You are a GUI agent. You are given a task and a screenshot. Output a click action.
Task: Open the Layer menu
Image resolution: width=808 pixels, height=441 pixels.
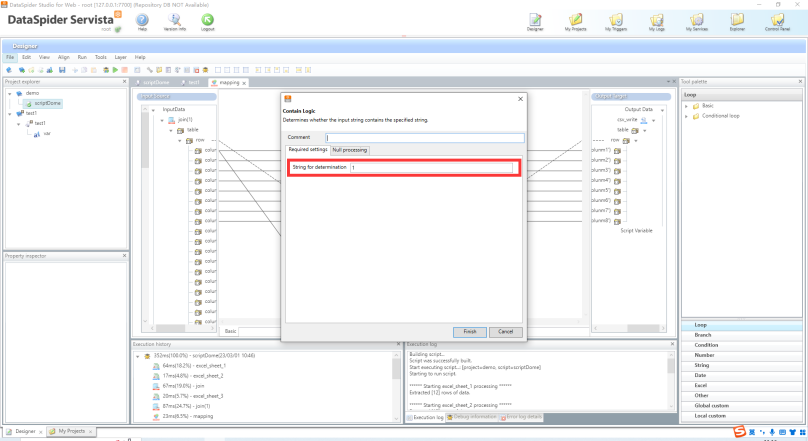tap(121, 57)
